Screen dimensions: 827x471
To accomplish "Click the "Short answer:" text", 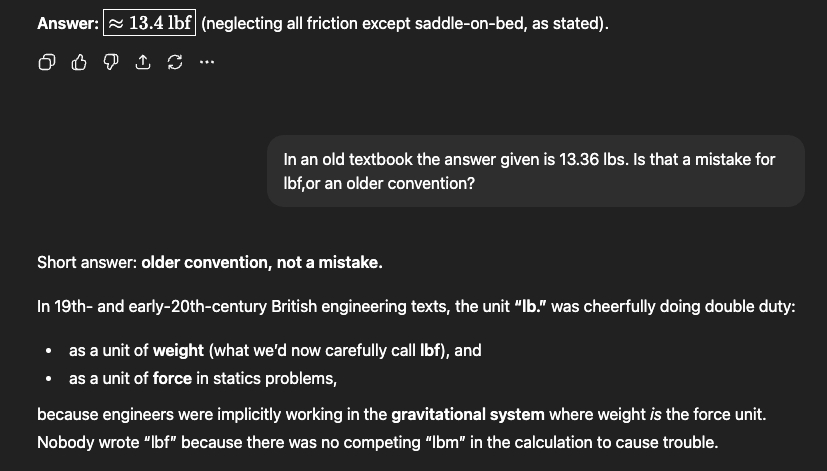I will click(x=87, y=263).
